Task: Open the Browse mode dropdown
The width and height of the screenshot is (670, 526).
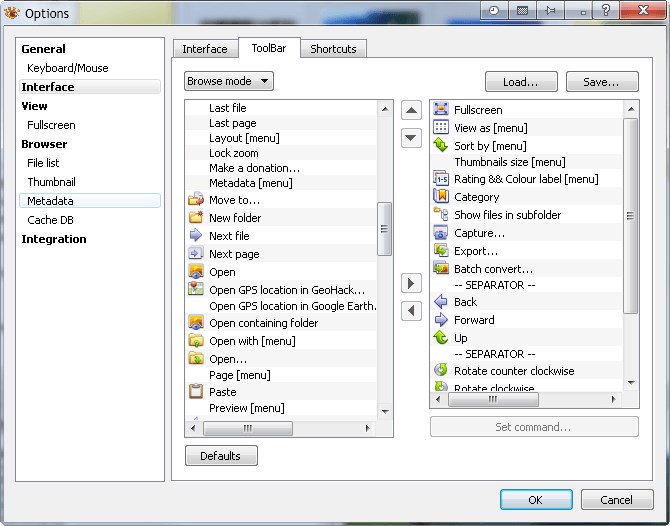Action: [229, 81]
